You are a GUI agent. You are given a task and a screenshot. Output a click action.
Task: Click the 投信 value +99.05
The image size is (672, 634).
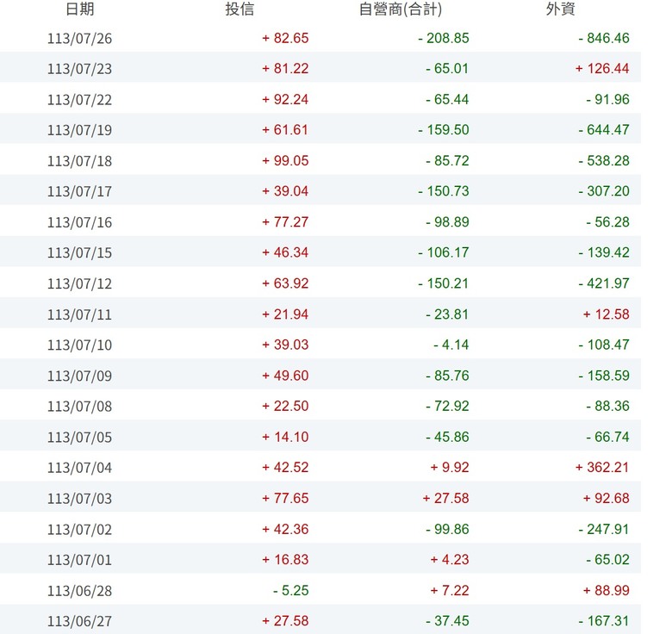point(285,160)
